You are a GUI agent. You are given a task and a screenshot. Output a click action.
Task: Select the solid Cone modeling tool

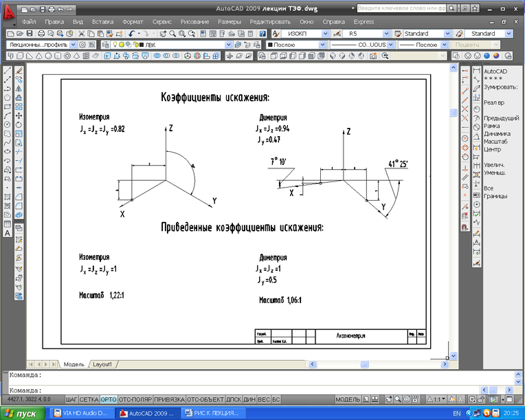coord(39,56)
